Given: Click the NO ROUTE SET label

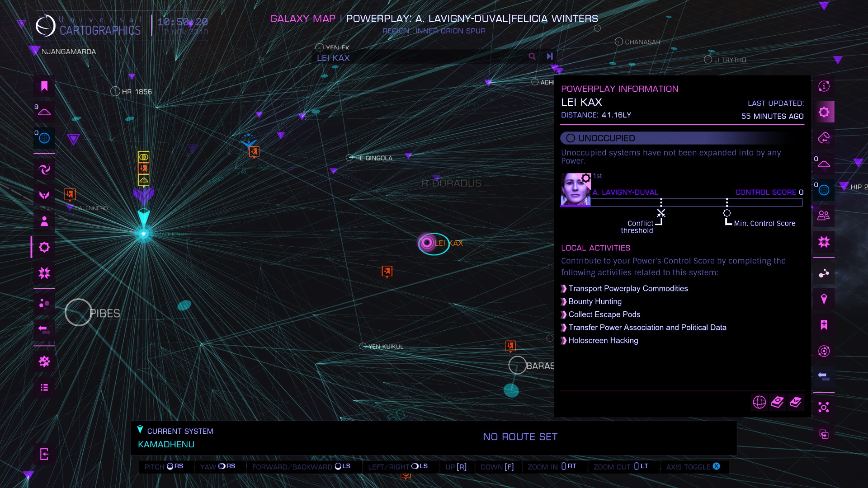Looking at the screenshot, I should (520, 437).
